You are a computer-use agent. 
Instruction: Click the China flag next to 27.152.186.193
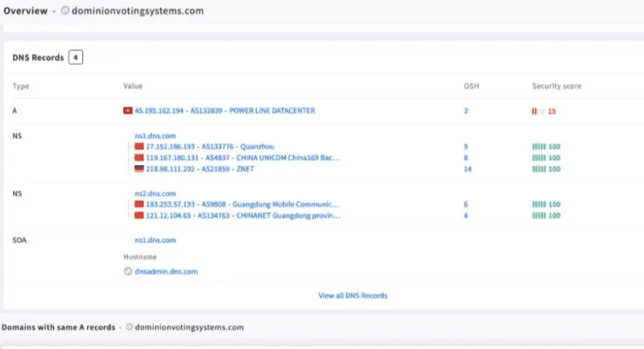coord(138,147)
